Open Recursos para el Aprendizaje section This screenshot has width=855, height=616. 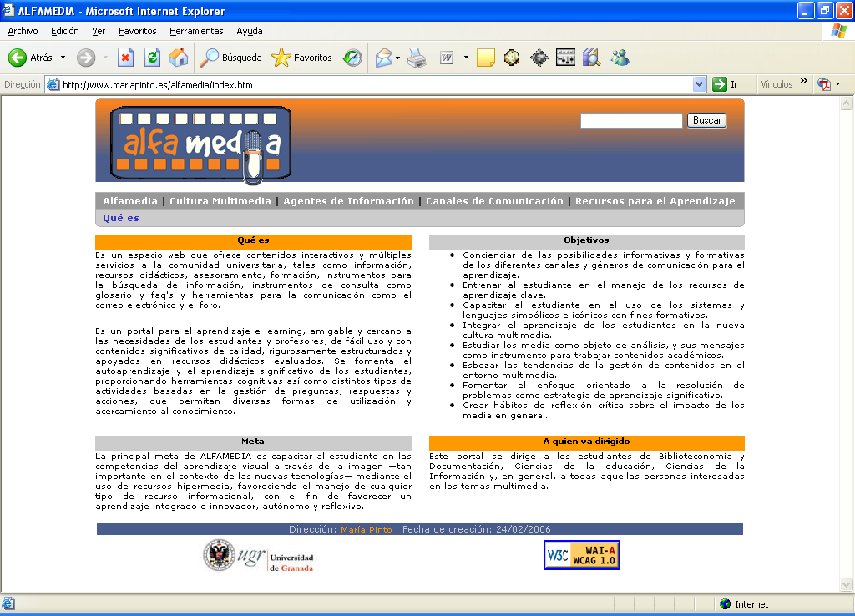click(x=655, y=201)
